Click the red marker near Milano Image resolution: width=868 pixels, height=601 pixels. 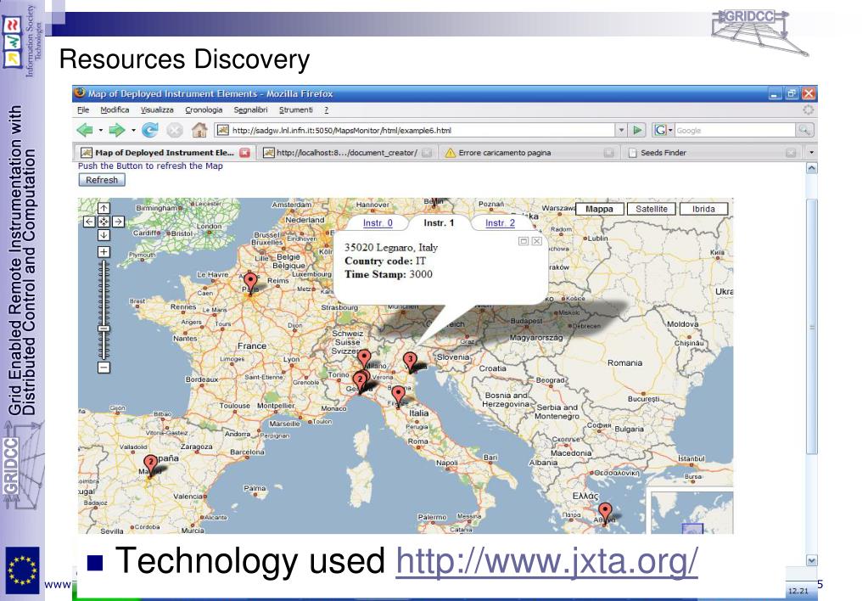[364, 358]
